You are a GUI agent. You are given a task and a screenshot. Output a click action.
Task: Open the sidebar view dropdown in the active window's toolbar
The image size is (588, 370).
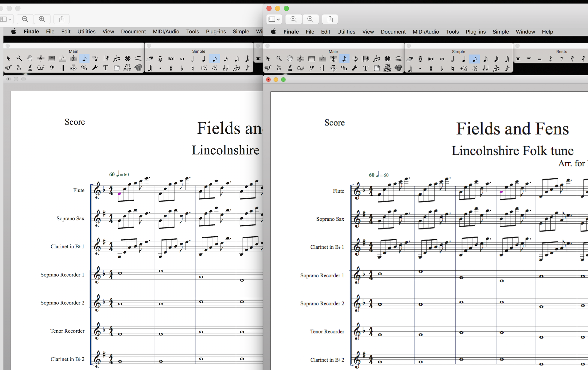274,19
